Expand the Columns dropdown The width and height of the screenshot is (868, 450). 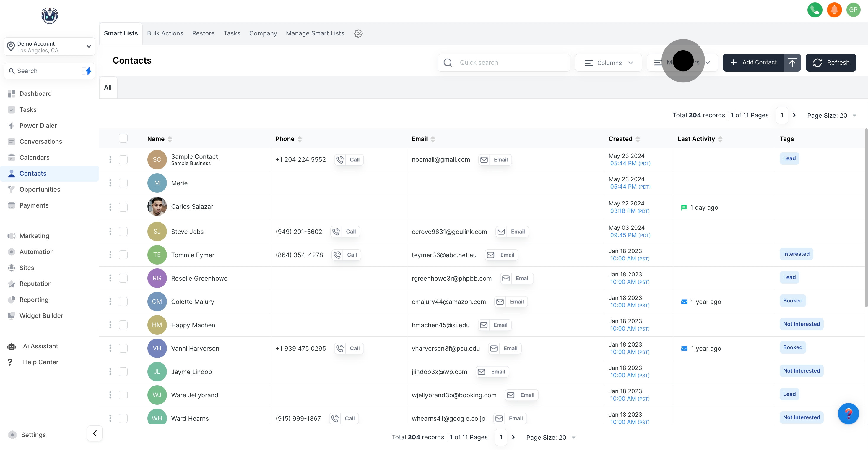608,63
